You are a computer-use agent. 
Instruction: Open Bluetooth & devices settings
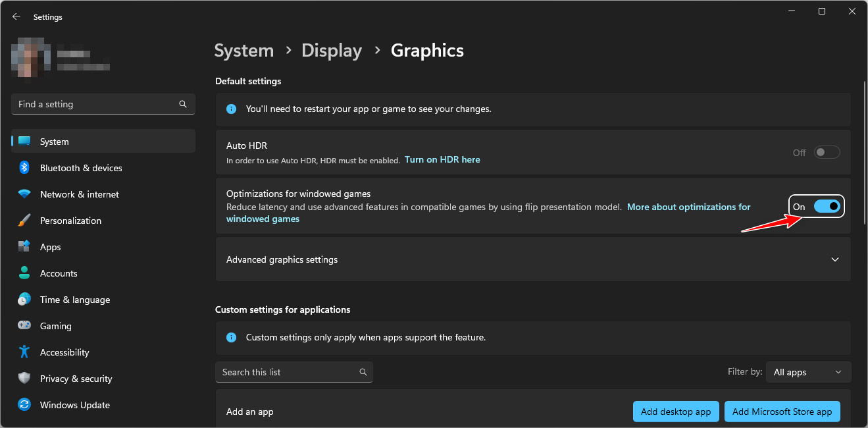[81, 168]
